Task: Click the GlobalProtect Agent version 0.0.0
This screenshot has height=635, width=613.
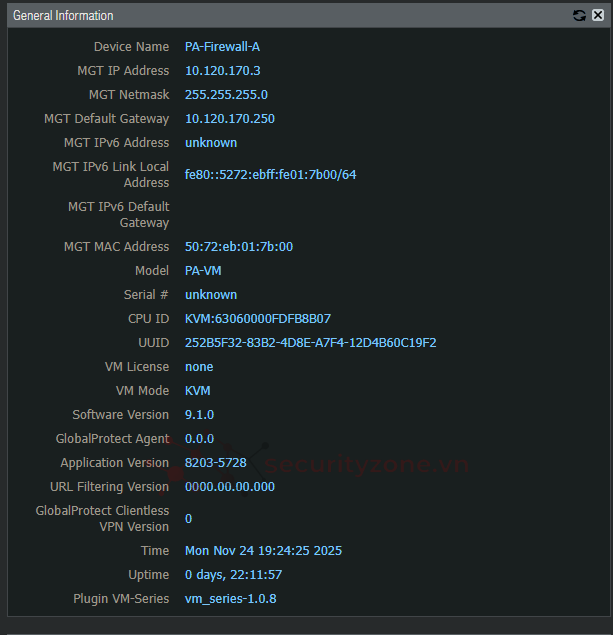Action: 199,439
